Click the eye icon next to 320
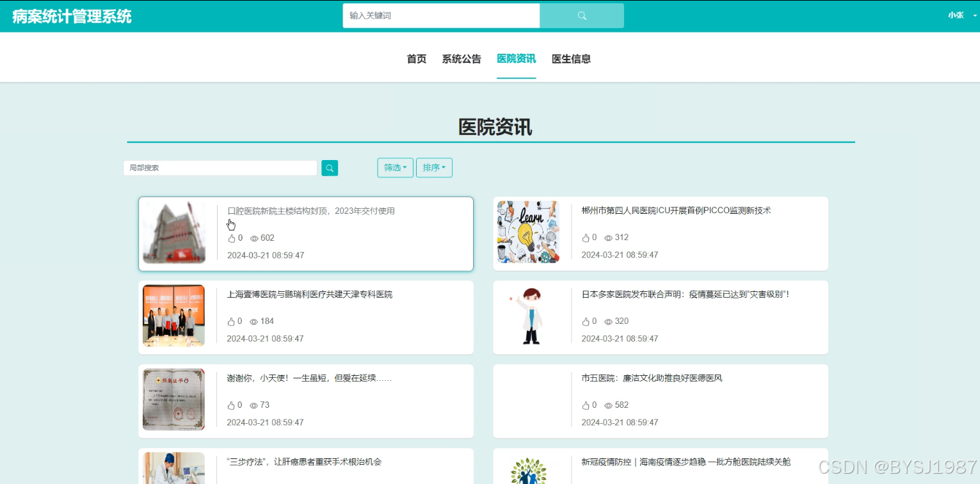Image resolution: width=980 pixels, height=484 pixels. pyautogui.click(x=608, y=321)
